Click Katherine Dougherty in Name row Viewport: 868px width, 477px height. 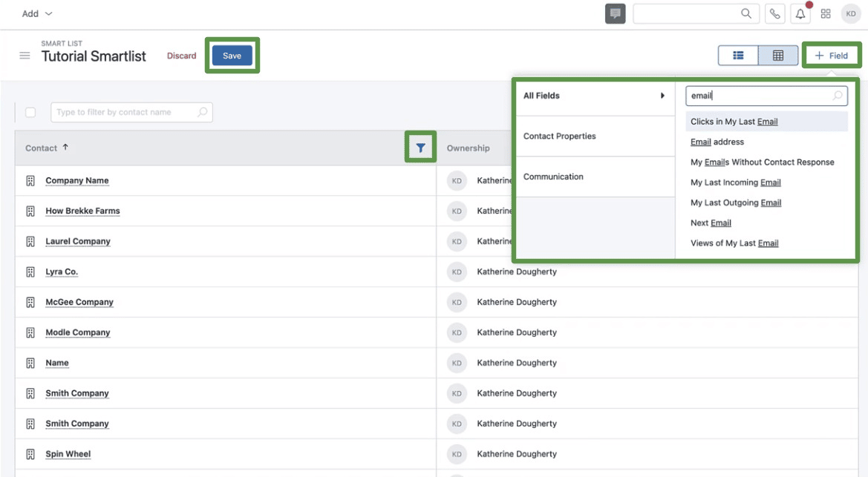517,363
